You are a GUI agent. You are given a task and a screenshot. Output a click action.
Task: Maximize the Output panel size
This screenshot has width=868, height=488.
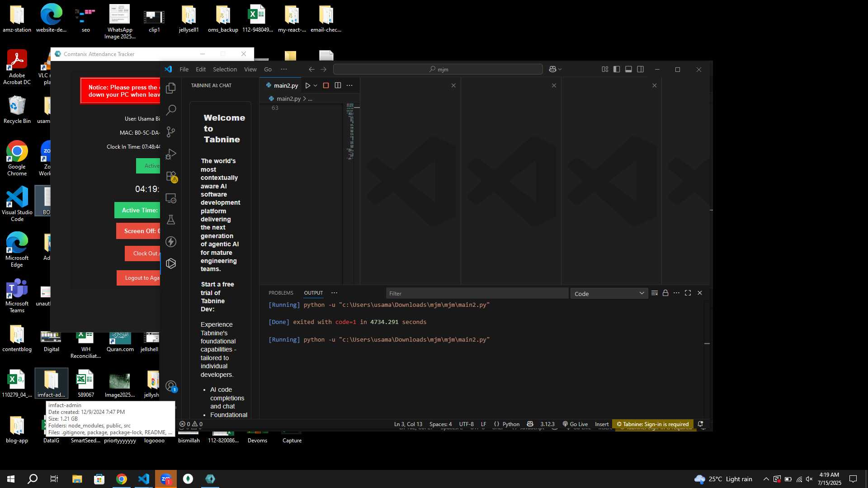click(688, 293)
